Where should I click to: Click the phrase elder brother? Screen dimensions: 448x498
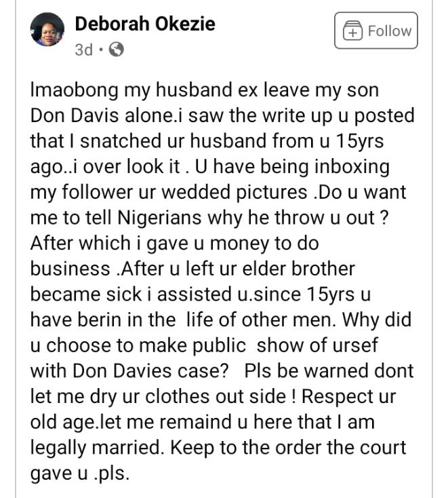click(x=299, y=269)
